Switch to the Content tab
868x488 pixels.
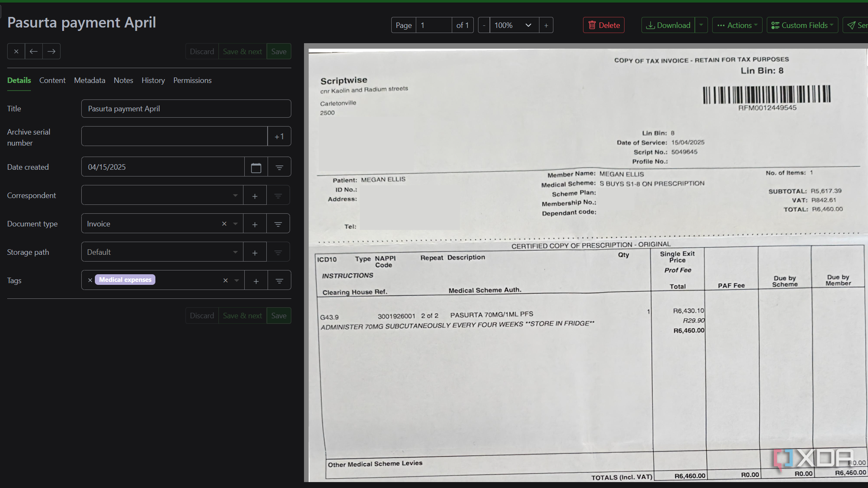click(x=53, y=80)
